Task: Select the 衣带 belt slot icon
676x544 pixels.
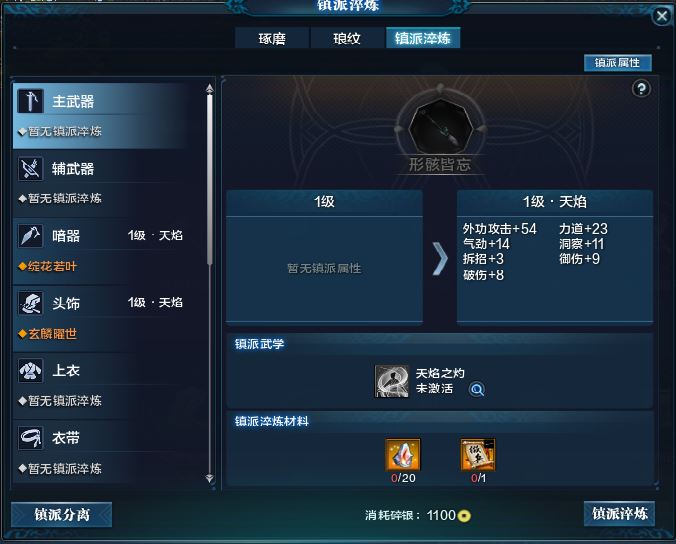Action: 30,438
